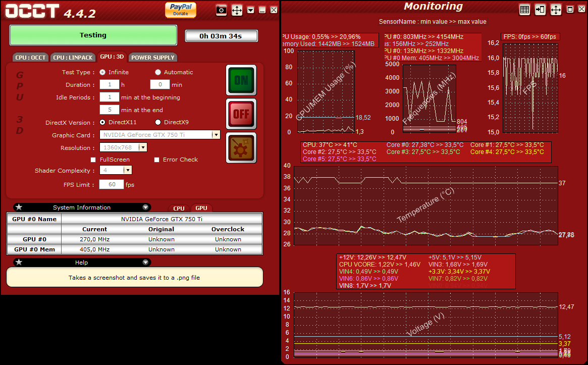Screen dimensions: 588x365
Task: Click the star icon beside System Information
Action: (19, 207)
